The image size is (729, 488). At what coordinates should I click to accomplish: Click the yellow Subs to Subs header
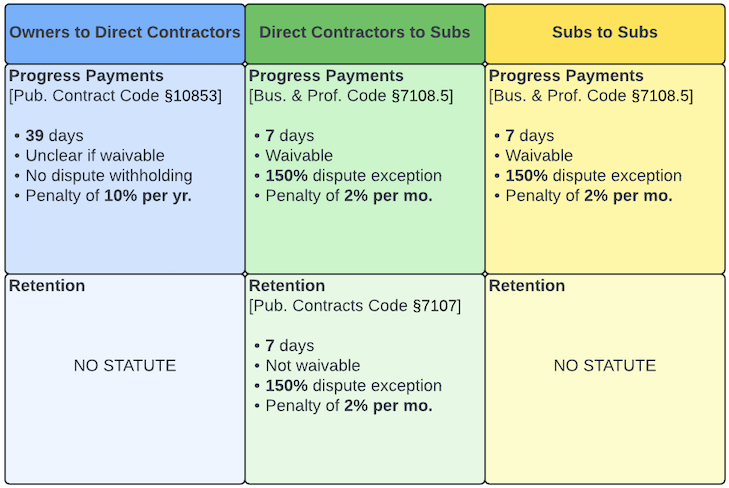pos(605,32)
